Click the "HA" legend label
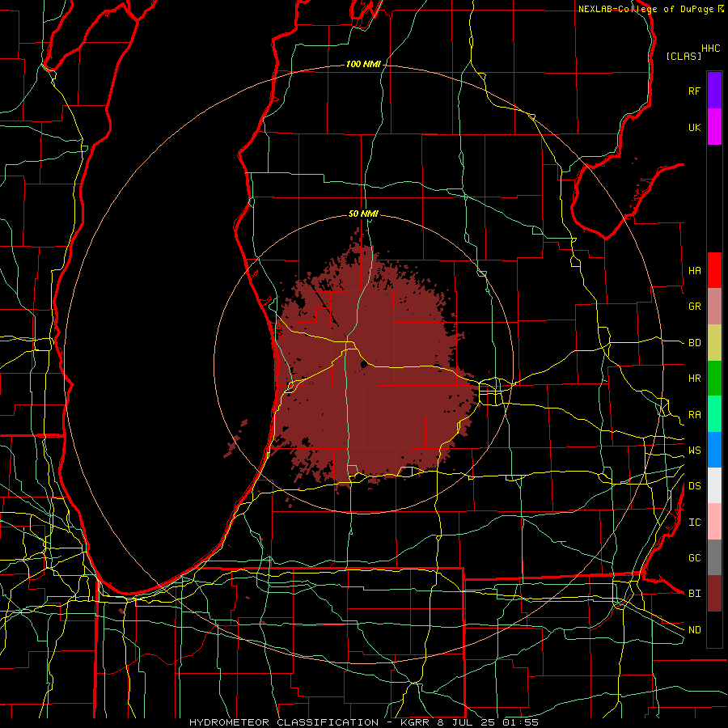 tap(694, 271)
